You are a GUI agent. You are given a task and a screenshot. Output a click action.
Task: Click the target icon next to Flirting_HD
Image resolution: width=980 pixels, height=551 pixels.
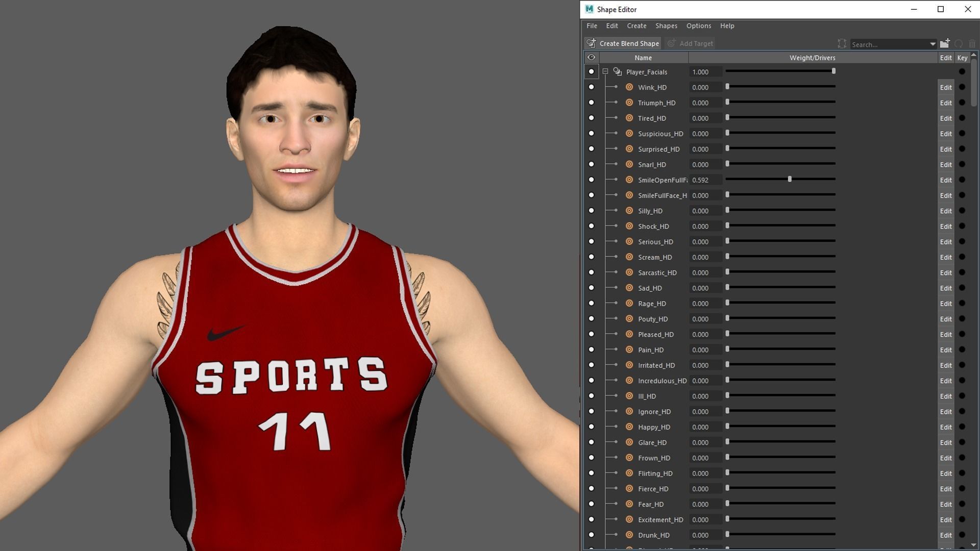coord(629,473)
